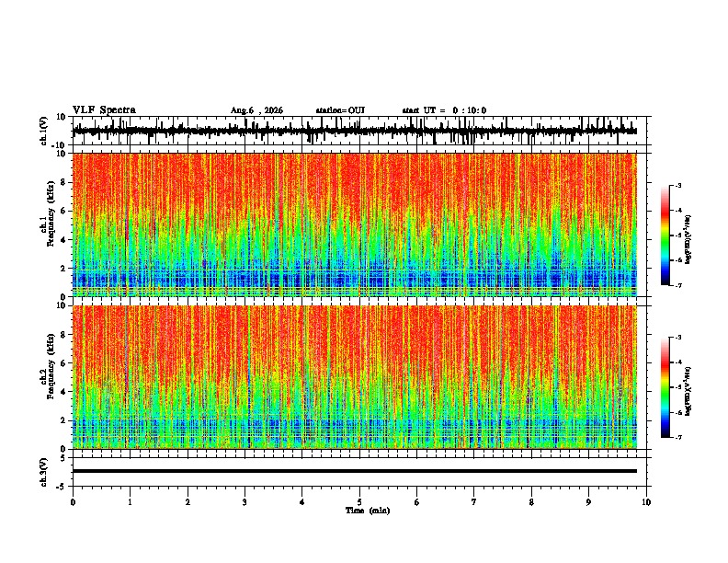The width and height of the screenshot is (728, 563).
Task: Click the ch.1 voltage waveform panel
Action: coord(359,131)
